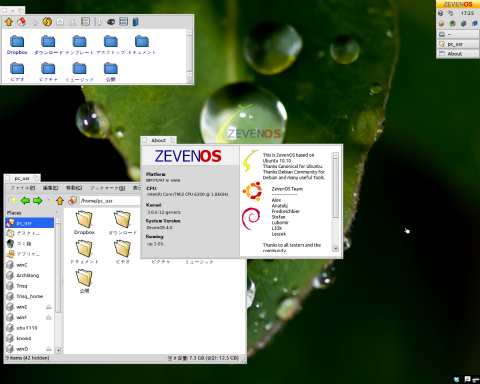Select pc_xxr entry in Places sidebar

pyautogui.click(x=29, y=223)
